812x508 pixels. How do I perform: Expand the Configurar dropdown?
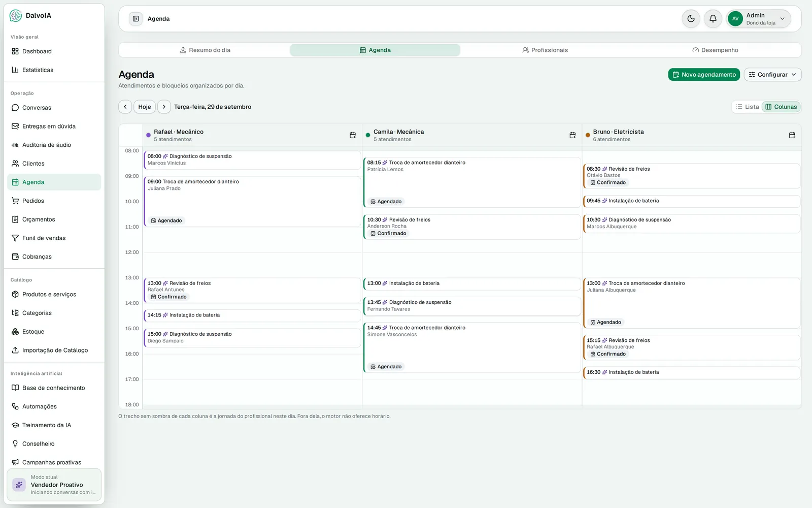pyautogui.click(x=772, y=75)
